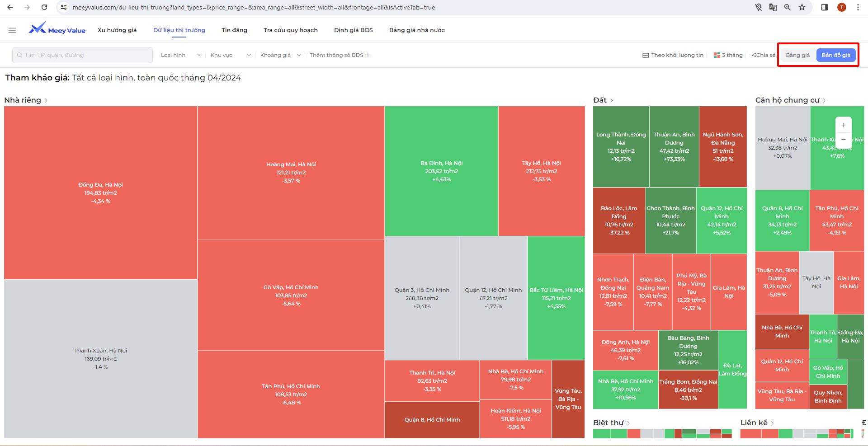Viewport: 868px width, 446px height.
Task: Click the map zoom out minus button
Action: [x=843, y=140]
